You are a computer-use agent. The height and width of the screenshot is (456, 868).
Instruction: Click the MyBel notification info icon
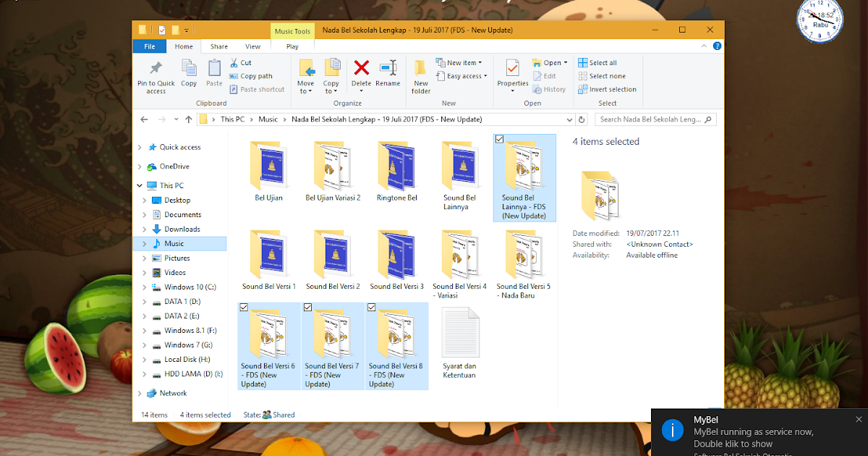[673, 431]
